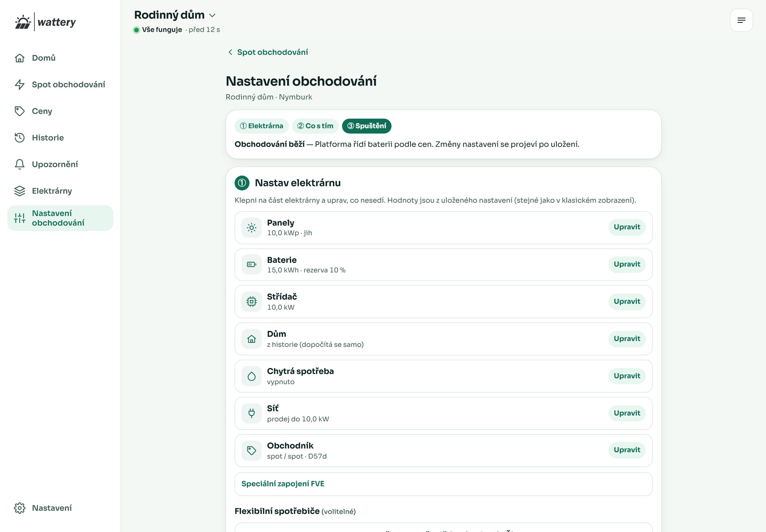The height and width of the screenshot is (532, 766).
Task: Open Elektrárny sidebar item
Action: pyautogui.click(x=60, y=191)
